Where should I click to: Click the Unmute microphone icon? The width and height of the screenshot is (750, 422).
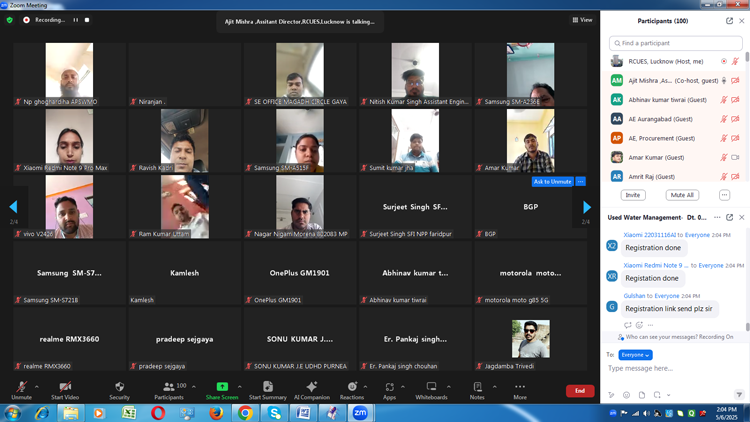[x=22, y=387]
